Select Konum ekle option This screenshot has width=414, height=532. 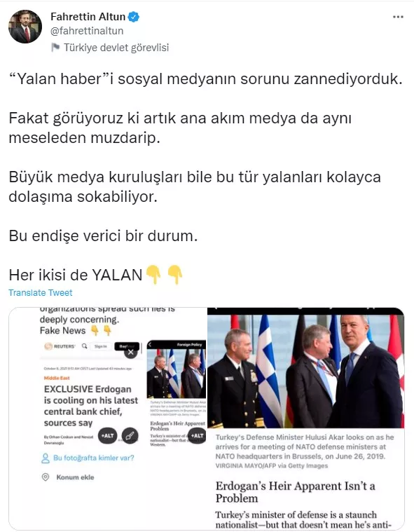point(75,477)
